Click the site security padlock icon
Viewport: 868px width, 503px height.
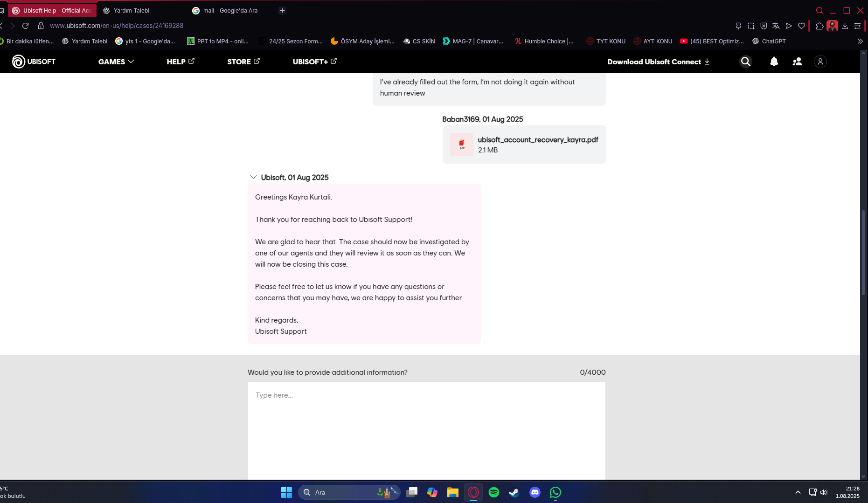point(41,26)
